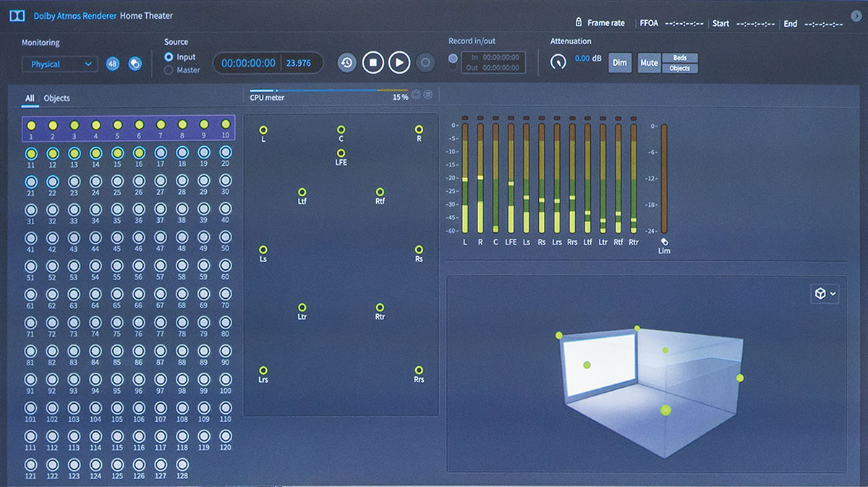Screen dimensions: 868x487
Task: Select the Rtr speaker in the layout
Action: click(x=380, y=308)
